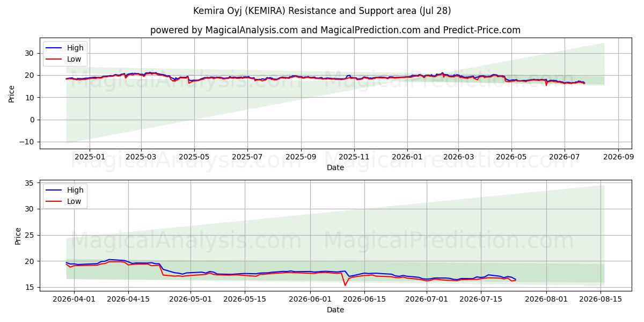Click the '2026-07-01' tick label

(x=427, y=299)
